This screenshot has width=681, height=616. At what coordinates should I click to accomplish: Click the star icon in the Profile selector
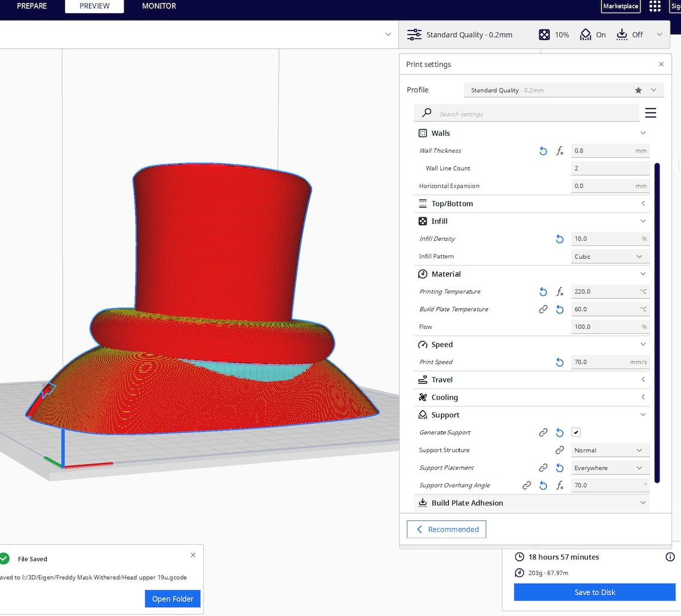[x=639, y=90]
